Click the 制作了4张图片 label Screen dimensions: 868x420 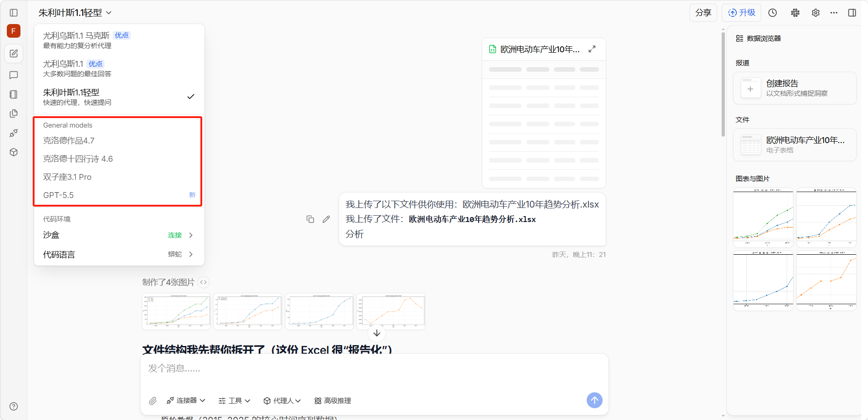168,282
